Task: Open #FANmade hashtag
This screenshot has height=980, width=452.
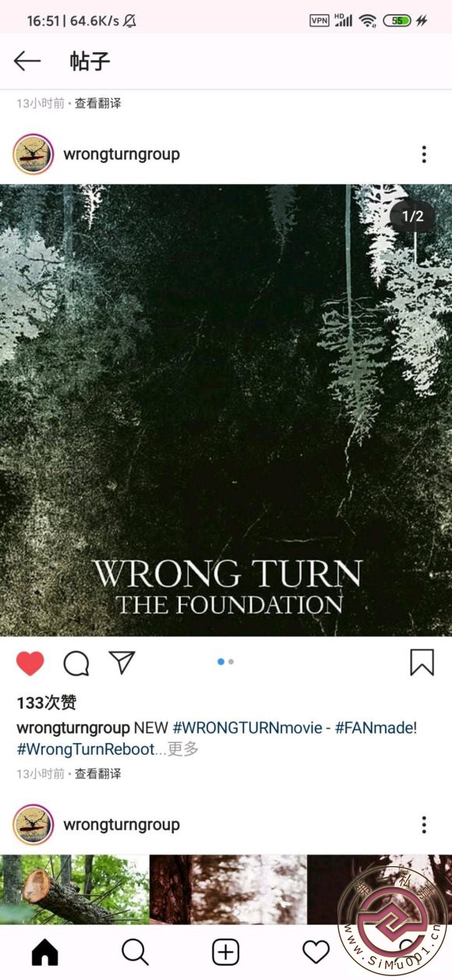Action: 376,728
